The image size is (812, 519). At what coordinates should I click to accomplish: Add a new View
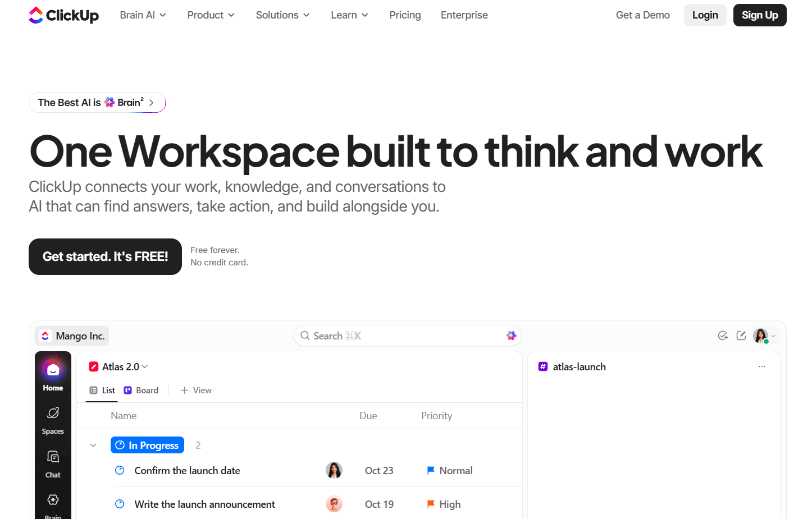[196, 391]
